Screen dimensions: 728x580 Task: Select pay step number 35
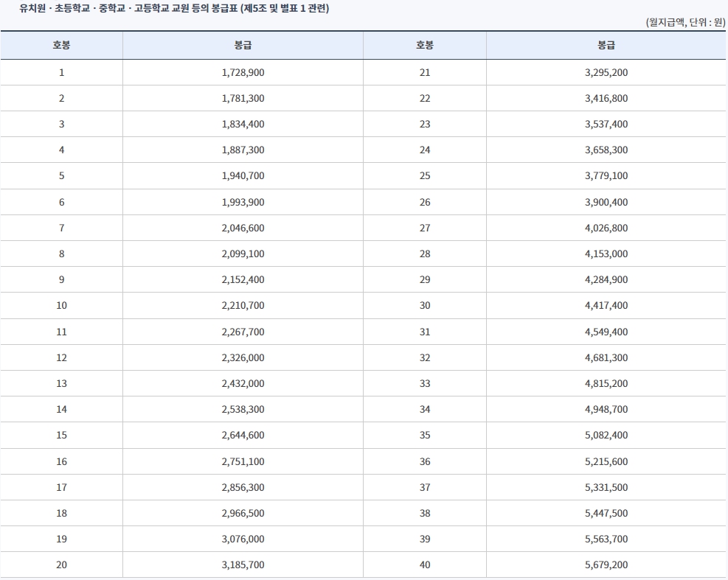425,435
